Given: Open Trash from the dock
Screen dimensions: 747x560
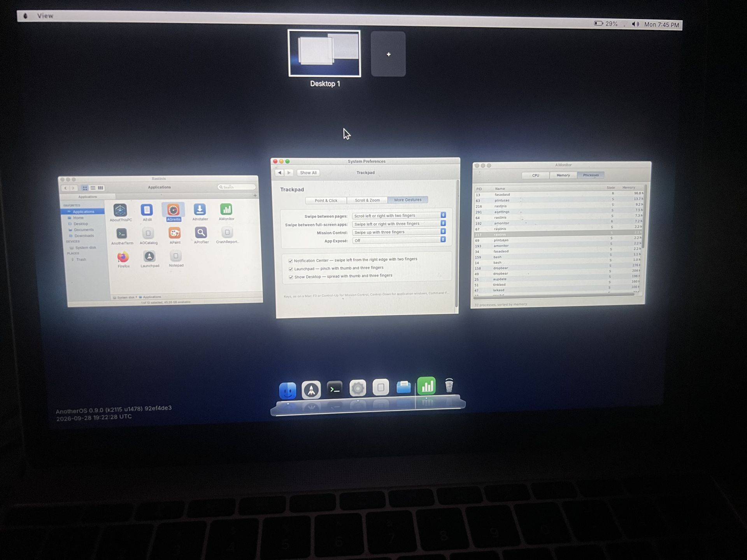Looking at the screenshot, I should tap(449, 386).
